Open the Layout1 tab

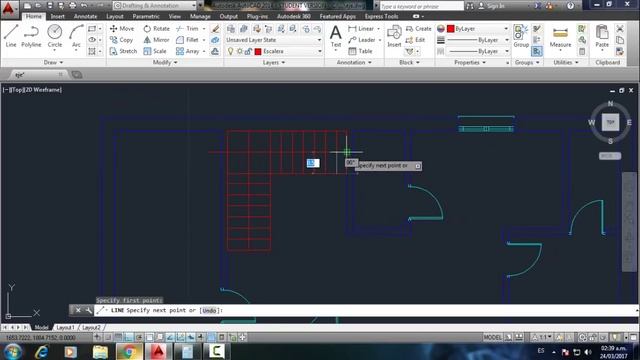[x=65, y=327]
